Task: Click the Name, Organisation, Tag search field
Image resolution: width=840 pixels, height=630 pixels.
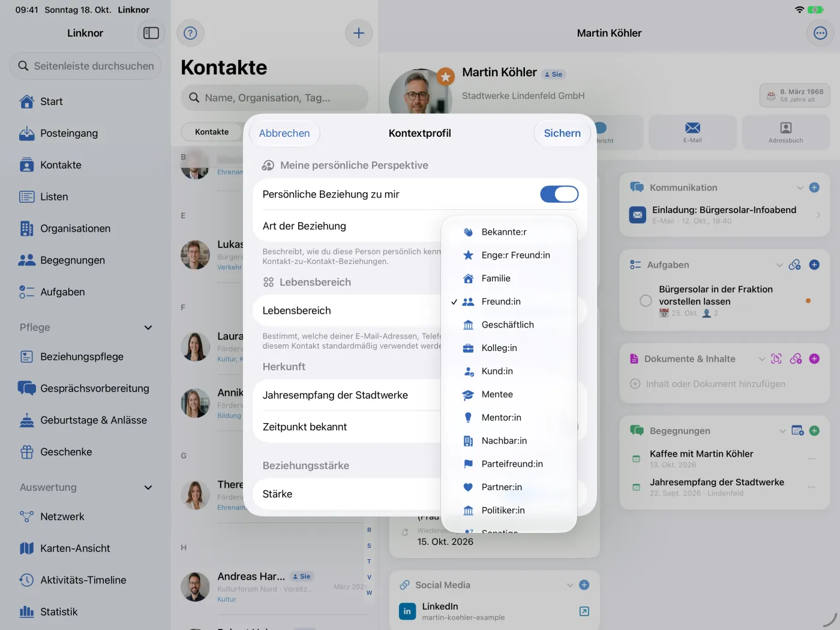Action: (x=275, y=98)
